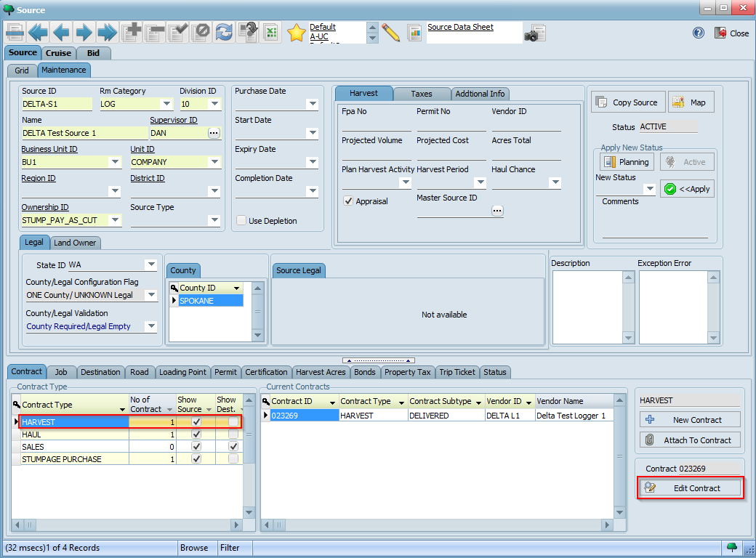Viewport: 756px width, 558px height.
Task: Click the New Contract button
Action: coord(690,420)
